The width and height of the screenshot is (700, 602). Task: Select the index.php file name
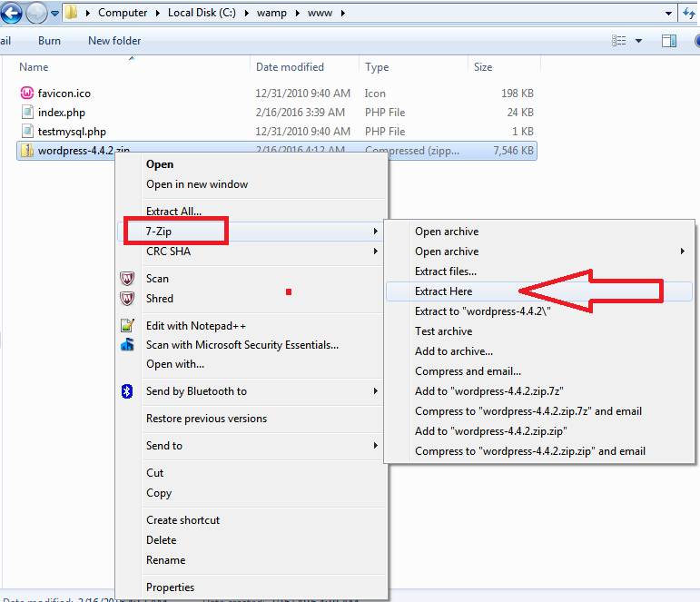tap(62, 113)
